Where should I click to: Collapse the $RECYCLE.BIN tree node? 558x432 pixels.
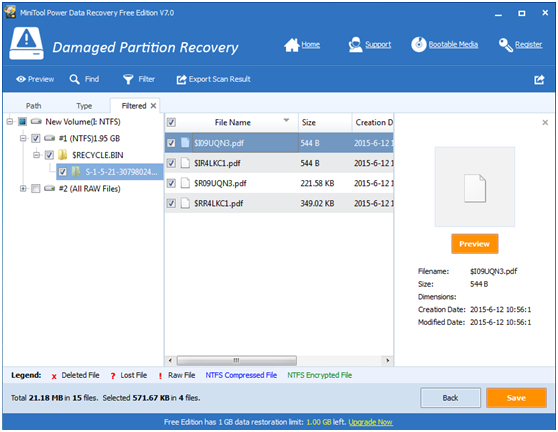click(36, 155)
